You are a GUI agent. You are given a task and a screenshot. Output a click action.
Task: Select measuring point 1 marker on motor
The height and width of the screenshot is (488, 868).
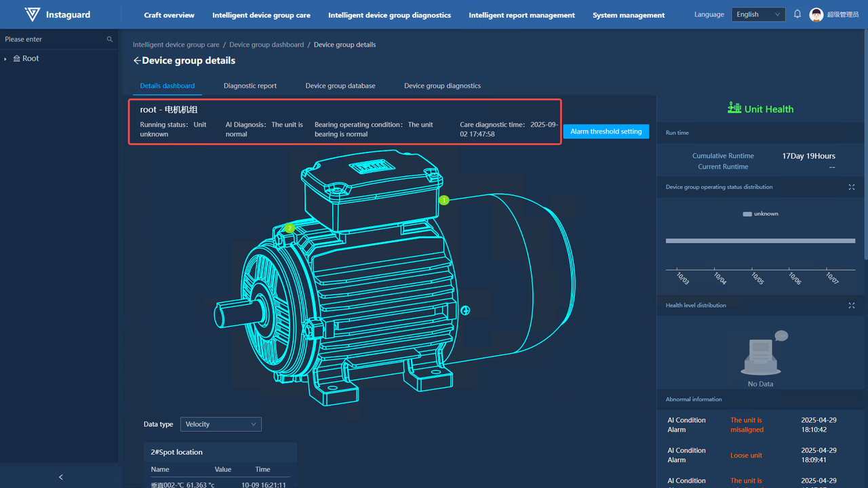tap(444, 200)
